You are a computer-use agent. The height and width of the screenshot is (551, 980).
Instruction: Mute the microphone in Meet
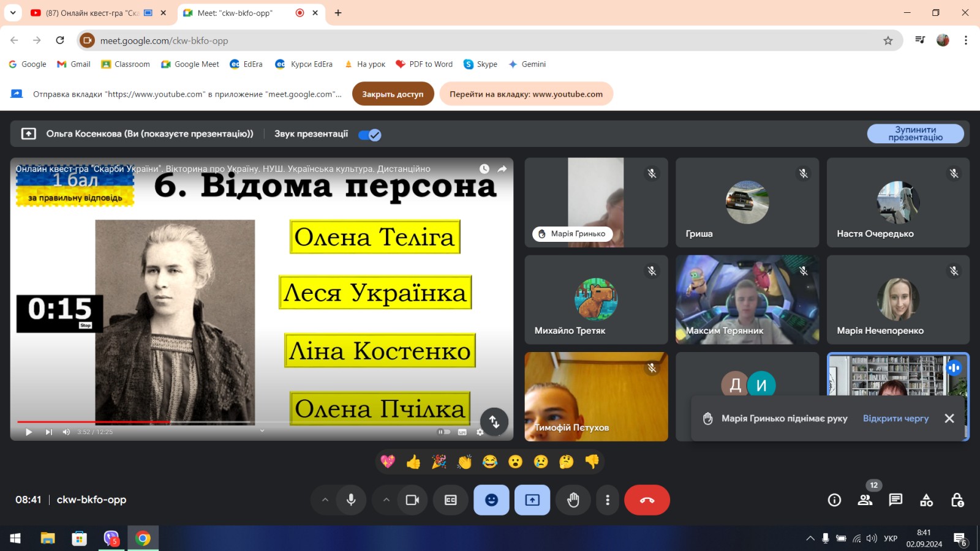point(351,500)
